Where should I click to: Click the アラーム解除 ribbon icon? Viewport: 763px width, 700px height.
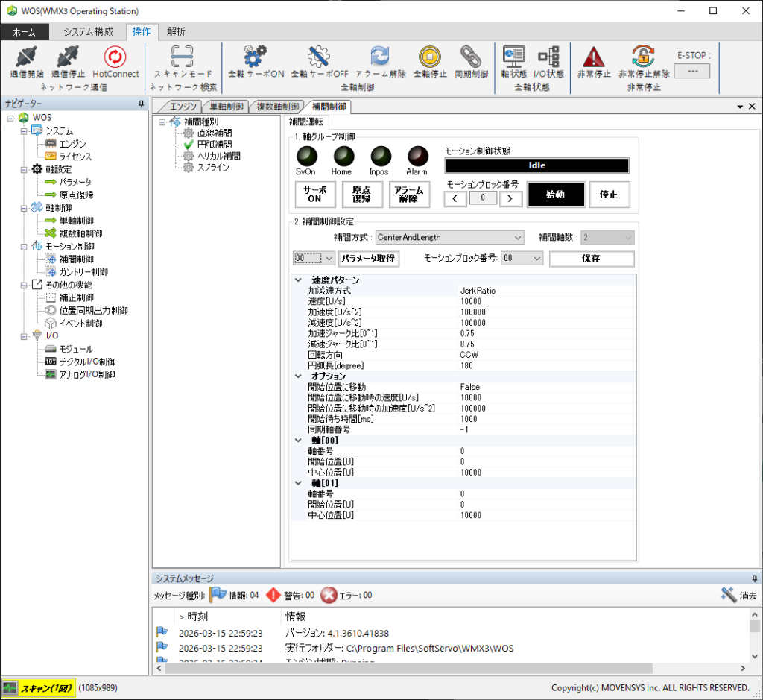[x=380, y=57]
